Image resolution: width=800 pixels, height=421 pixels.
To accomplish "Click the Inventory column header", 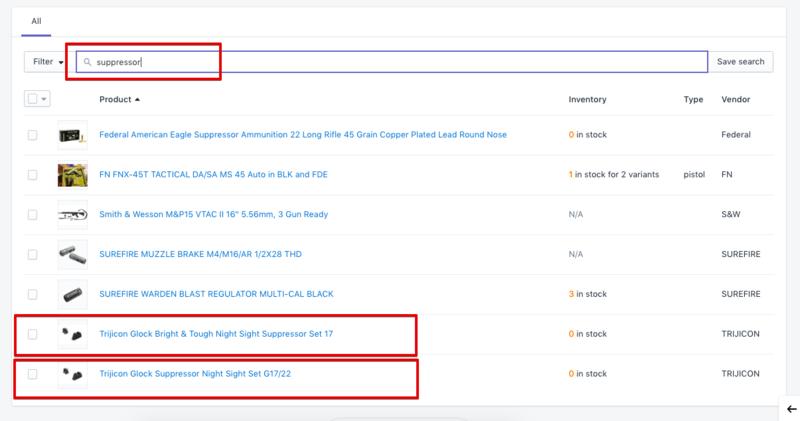I will [x=587, y=100].
